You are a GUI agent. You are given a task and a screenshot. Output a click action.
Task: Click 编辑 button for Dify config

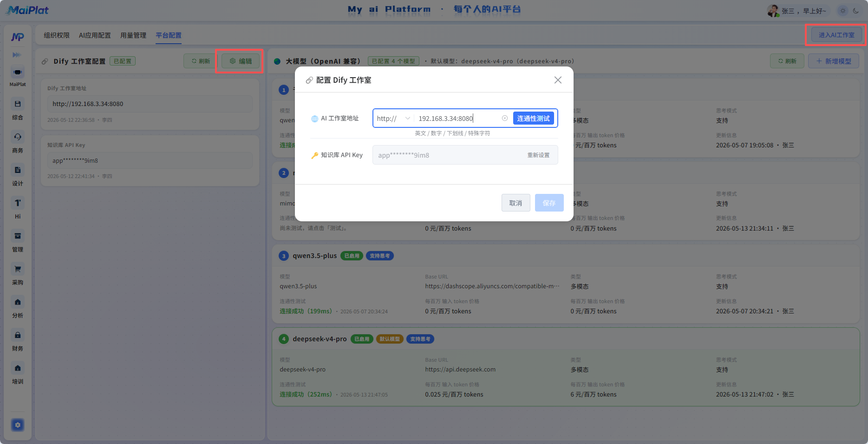pyautogui.click(x=241, y=61)
